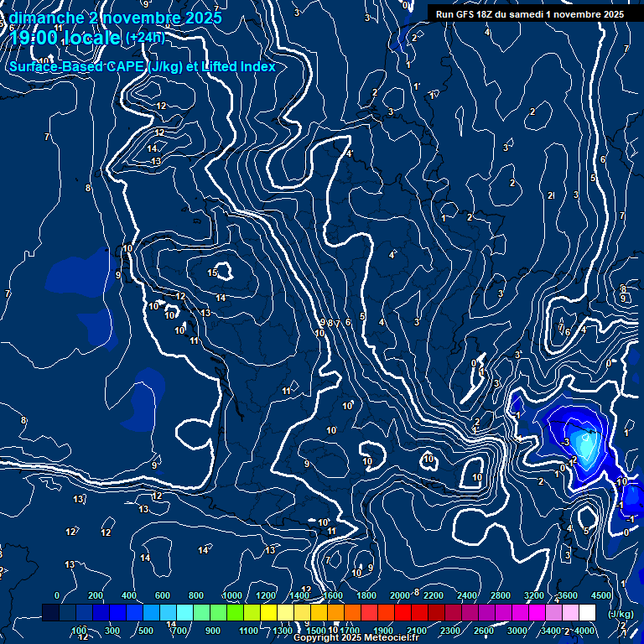Image resolution: width=644 pixels, height=644 pixels.
Task: Click the legend value 2800
Action: coord(501,595)
